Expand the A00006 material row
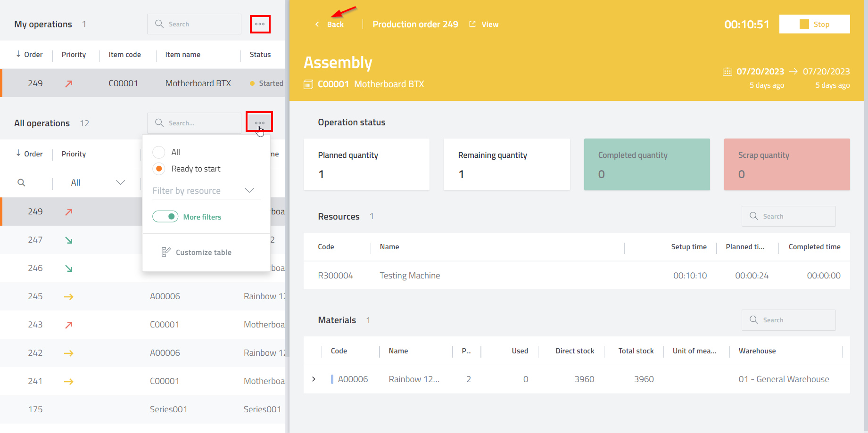868x433 pixels. pyautogui.click(x=314, y=379)
